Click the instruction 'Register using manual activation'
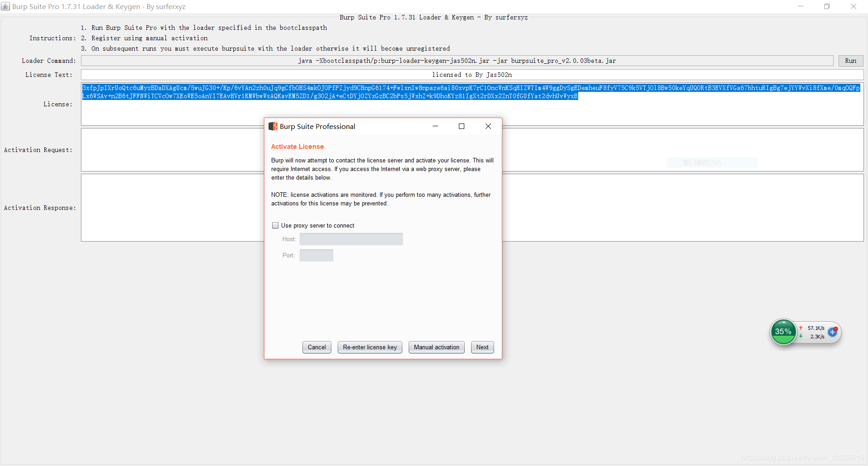This screenshot has height=466, width=868. click(149, 38)
